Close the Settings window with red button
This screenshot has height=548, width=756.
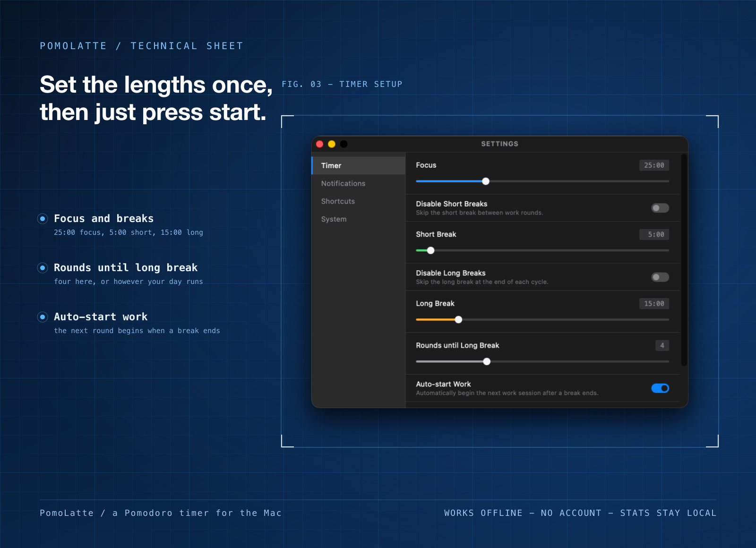(320, 144)
